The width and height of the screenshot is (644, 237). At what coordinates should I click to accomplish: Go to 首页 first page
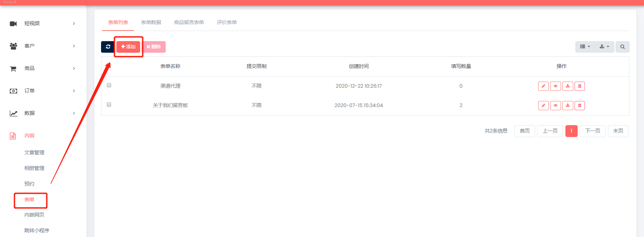click(525, 131)
